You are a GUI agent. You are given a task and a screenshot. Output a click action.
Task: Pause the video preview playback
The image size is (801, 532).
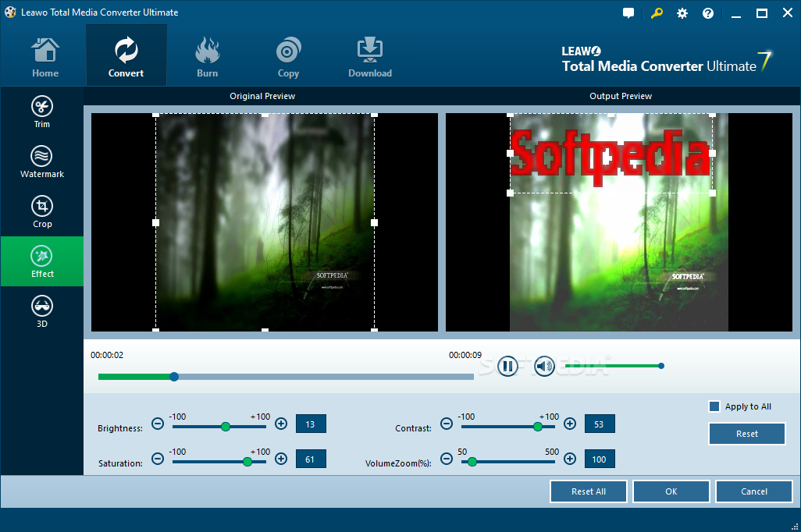point(507,366)
